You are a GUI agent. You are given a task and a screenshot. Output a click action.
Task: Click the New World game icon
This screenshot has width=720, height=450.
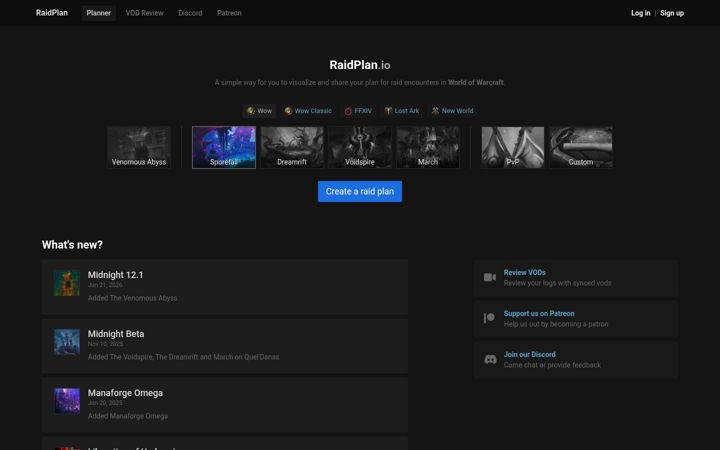435,111
